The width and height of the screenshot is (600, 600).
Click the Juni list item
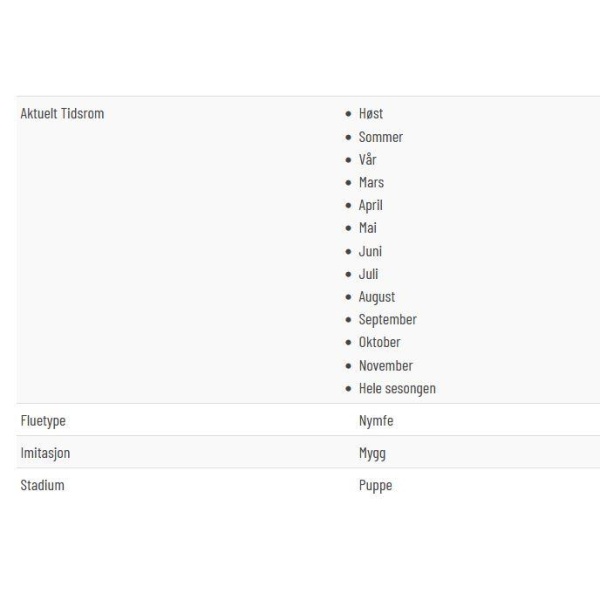[x=370, y=251]
